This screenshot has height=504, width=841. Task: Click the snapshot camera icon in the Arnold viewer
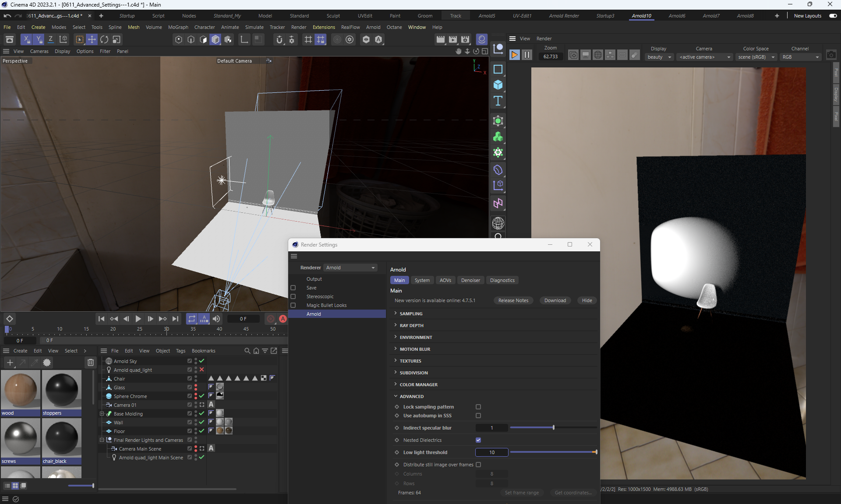tap(831, 55)
